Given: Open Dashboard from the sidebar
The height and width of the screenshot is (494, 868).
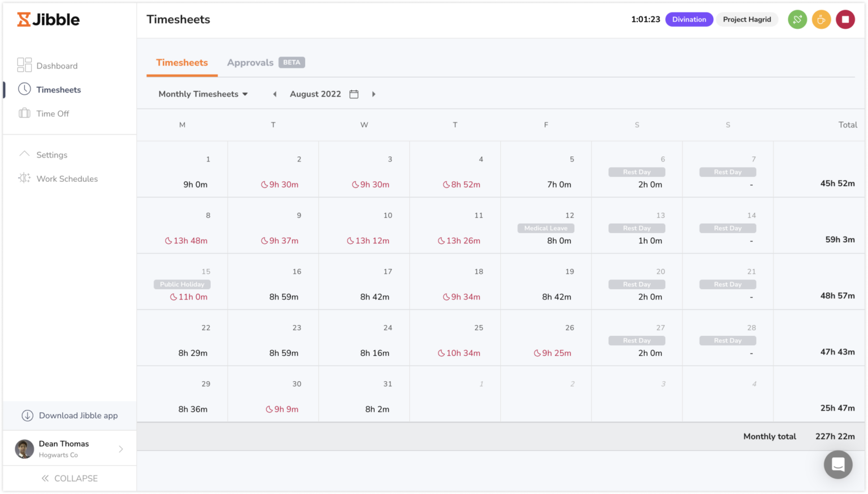Looking at the screenshot, I should click(x=57, y=65).
